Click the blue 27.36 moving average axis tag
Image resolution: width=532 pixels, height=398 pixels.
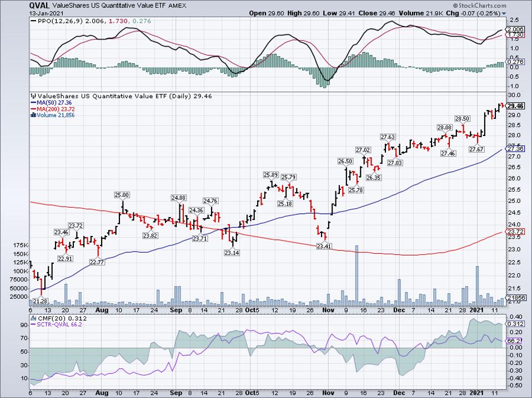516,149
